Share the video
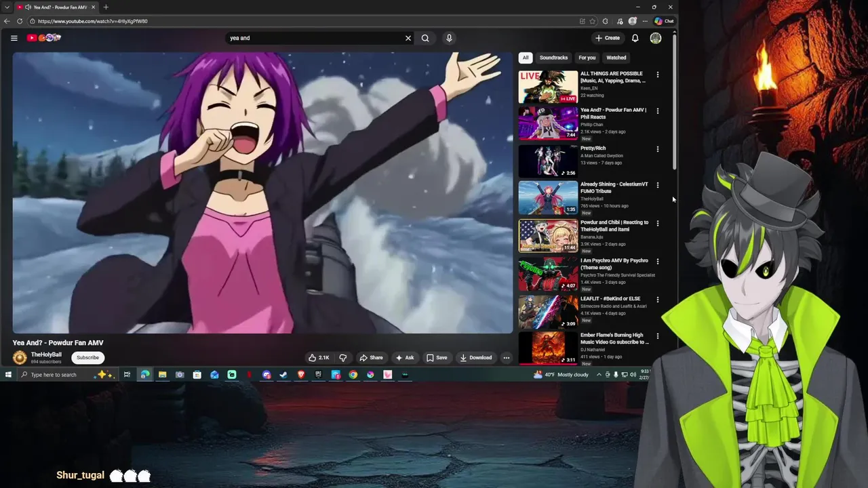868x488 pixels. coord(371,358)
